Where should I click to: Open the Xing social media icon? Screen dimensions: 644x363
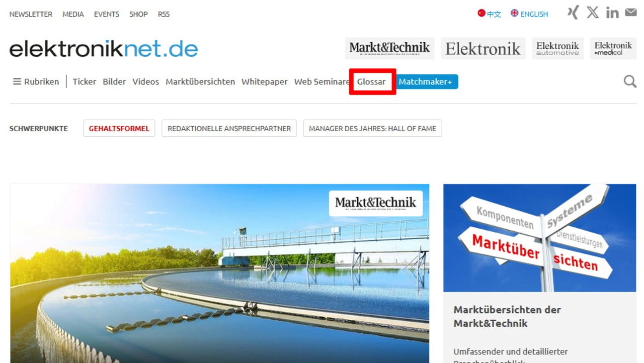(x=573, y=13)
